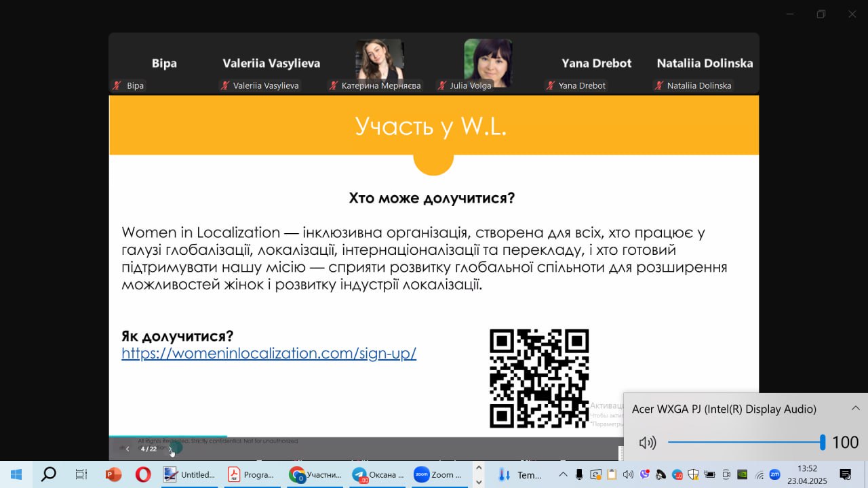Click the slide title Участь у W.L.
868x488 pixels.
tap(431, 127)
